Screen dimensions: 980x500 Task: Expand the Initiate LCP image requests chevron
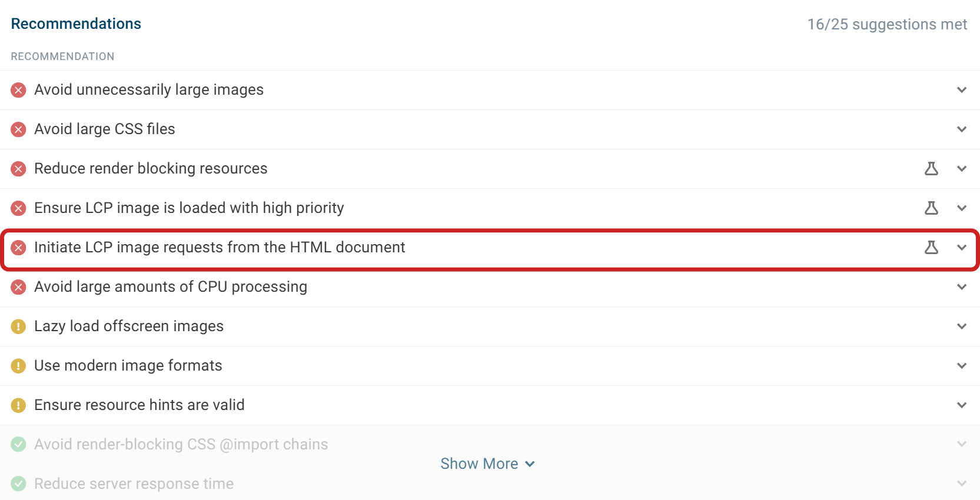point(962,248)
